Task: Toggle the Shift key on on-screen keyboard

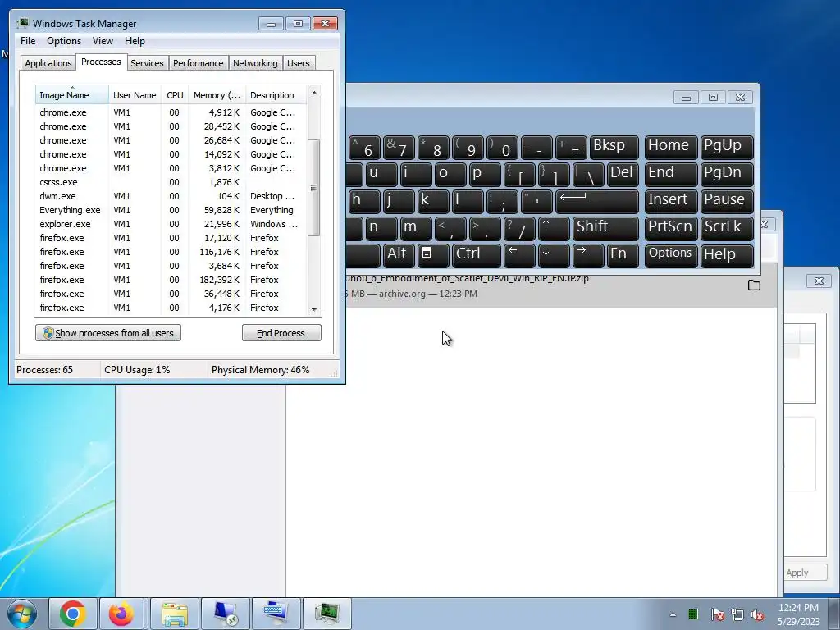Action: tap(605, 228)
